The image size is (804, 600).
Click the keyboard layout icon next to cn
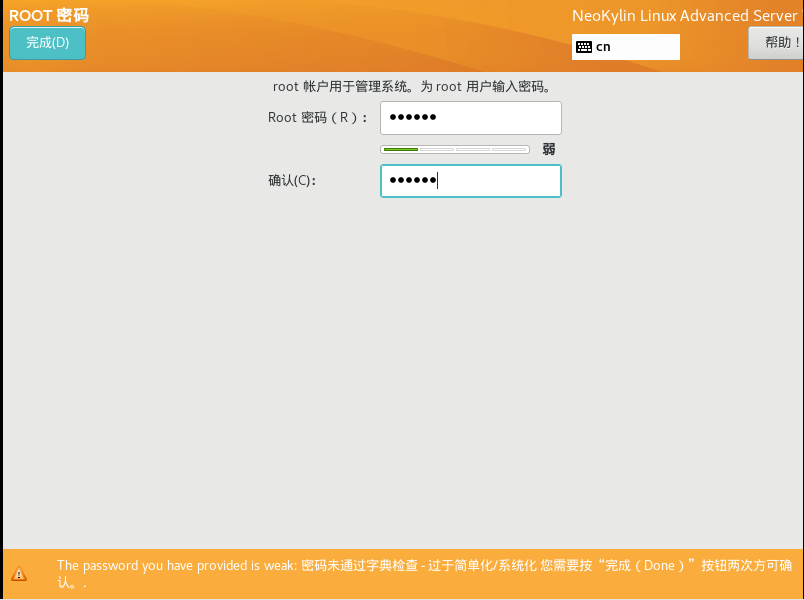(584, 47)
